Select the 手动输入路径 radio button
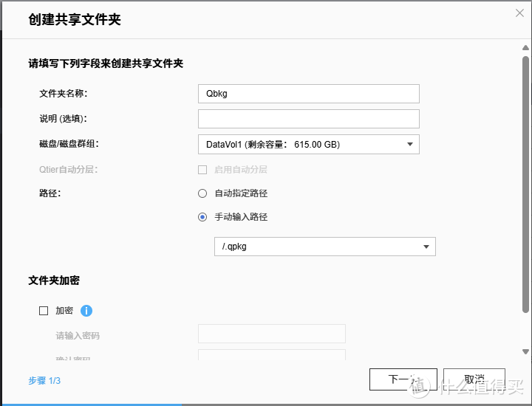This screenshot has width=532, height=406. (x=202, y=217)
